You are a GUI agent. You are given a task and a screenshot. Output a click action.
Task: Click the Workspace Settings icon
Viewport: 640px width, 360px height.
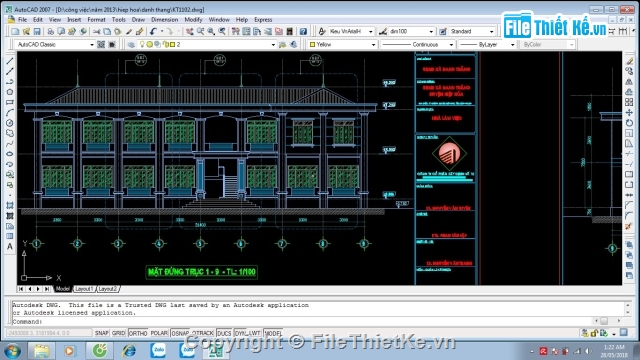click(x=101, y=44)
